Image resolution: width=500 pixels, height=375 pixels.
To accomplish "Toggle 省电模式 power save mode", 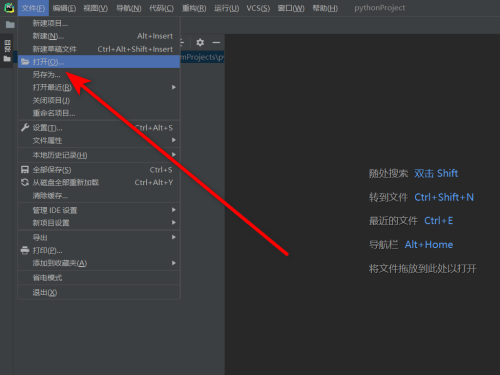I will (x=99, y=278).
